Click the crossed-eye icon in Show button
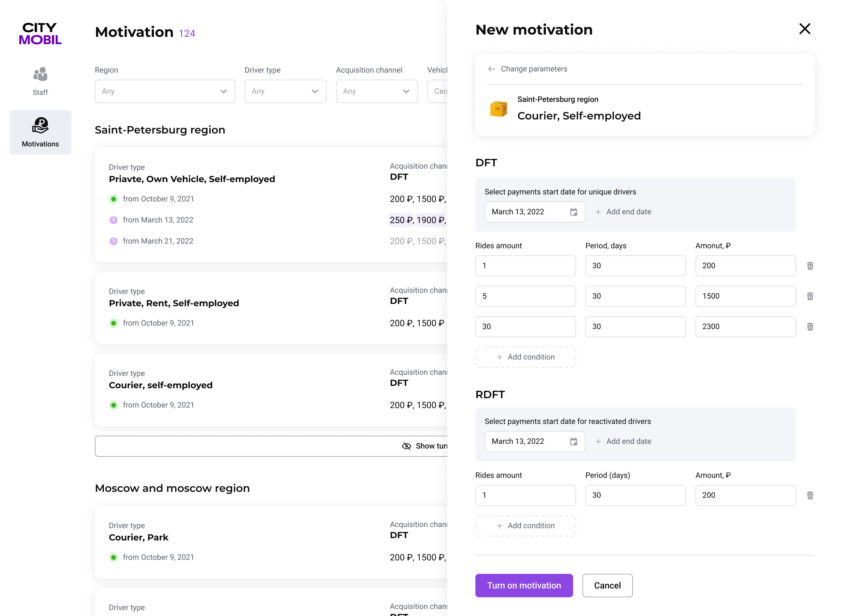Screen dimensions: 843x616 coord(406,446)
